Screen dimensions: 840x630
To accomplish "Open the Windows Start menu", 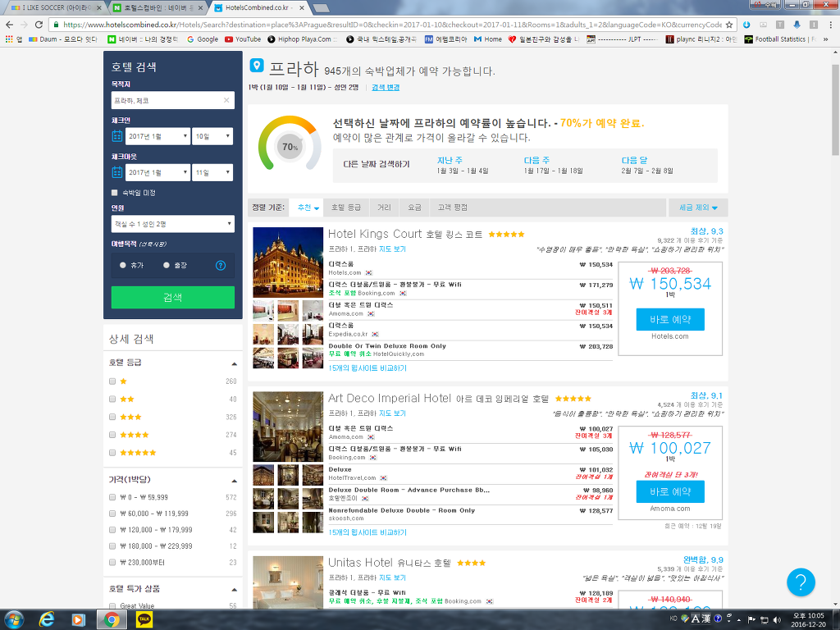I will point(14,619).
